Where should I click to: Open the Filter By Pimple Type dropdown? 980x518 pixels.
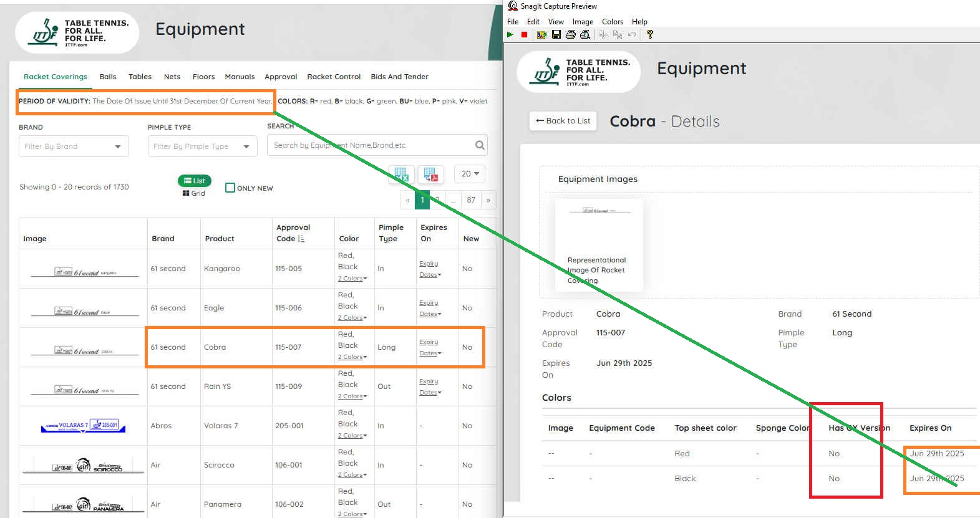pyautogui.click(x=202, y=146)
